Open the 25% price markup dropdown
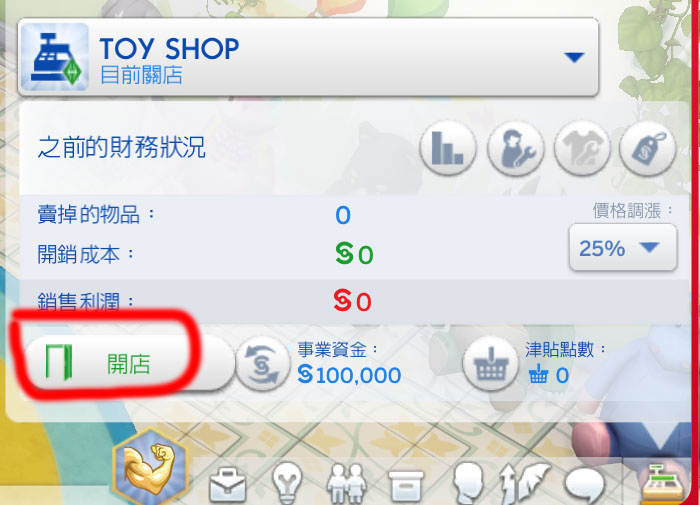The width and height of the screenshot is (700, 505). coord(623,247)
